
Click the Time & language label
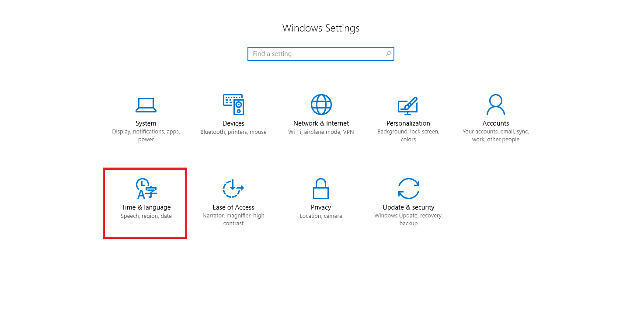point(146,207)
